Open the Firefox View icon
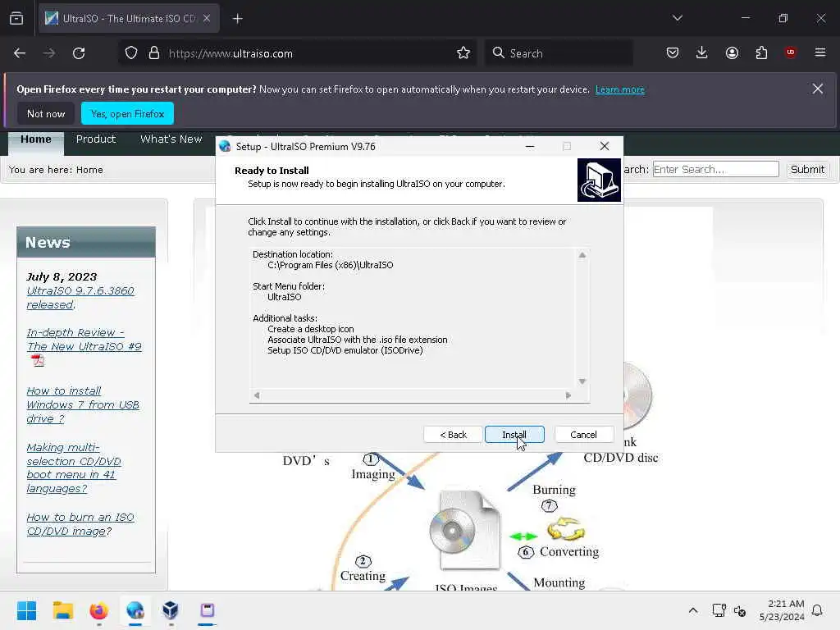Viewport: 840px width, 630px height. tap(16, 18)
